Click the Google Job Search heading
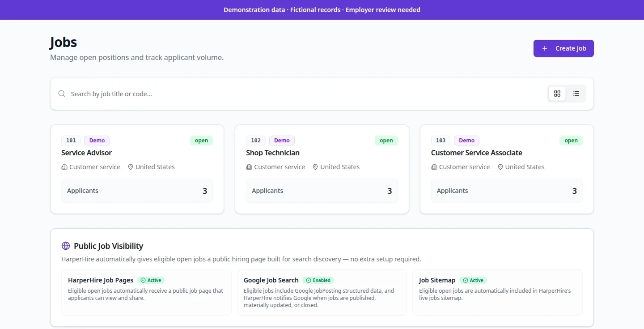The width and height of the screenshot is (644, 329). coord(271,280)
